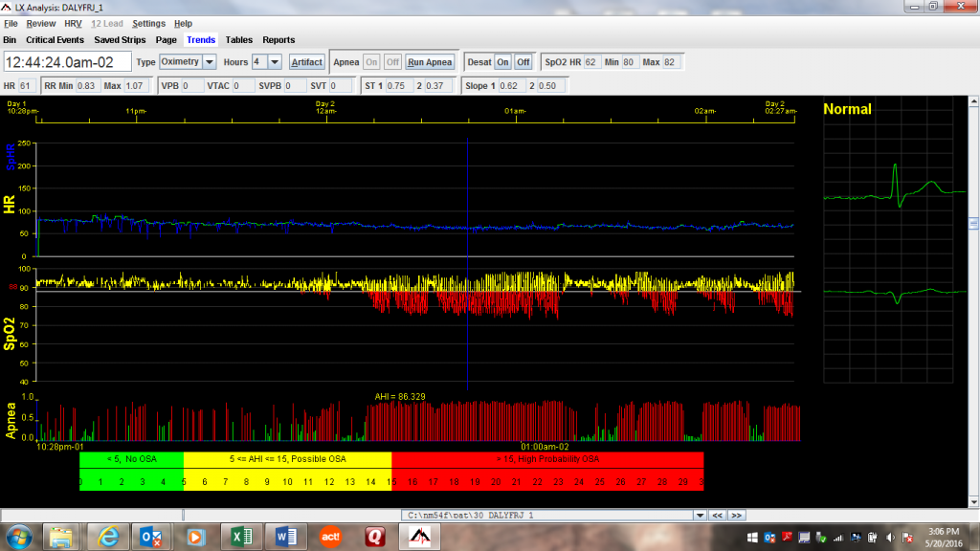Turn Apnea On

point(372,62)
